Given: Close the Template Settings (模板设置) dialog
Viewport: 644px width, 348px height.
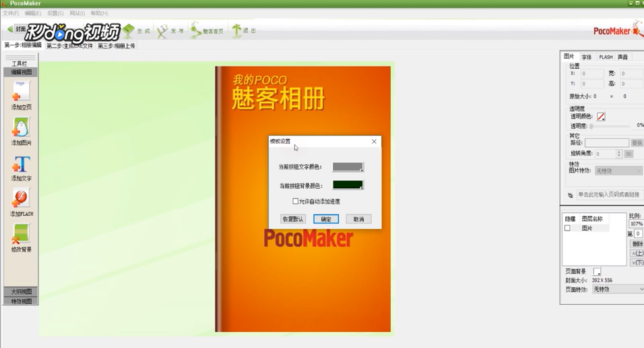Looking at the screenshot, I should 374,141.
